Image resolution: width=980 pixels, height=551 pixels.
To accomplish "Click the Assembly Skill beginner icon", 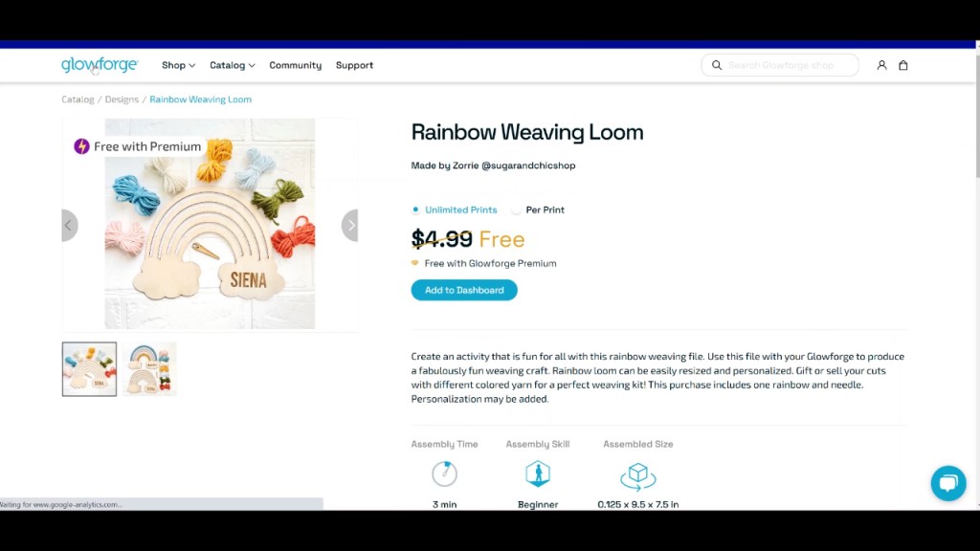I will pos(538,474).
